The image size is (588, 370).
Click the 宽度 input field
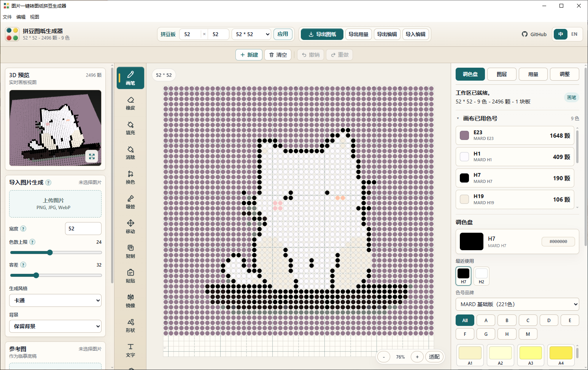point(83,229)
